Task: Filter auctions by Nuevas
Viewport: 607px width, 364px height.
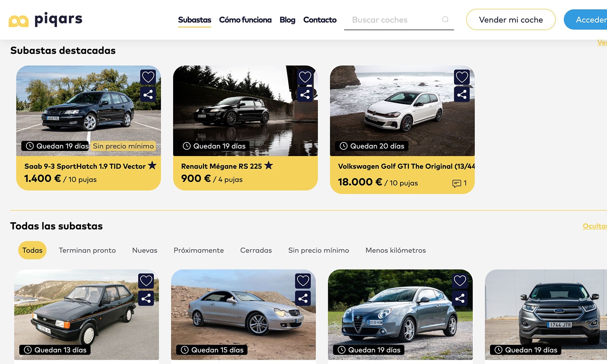Action: pos(145,250)
